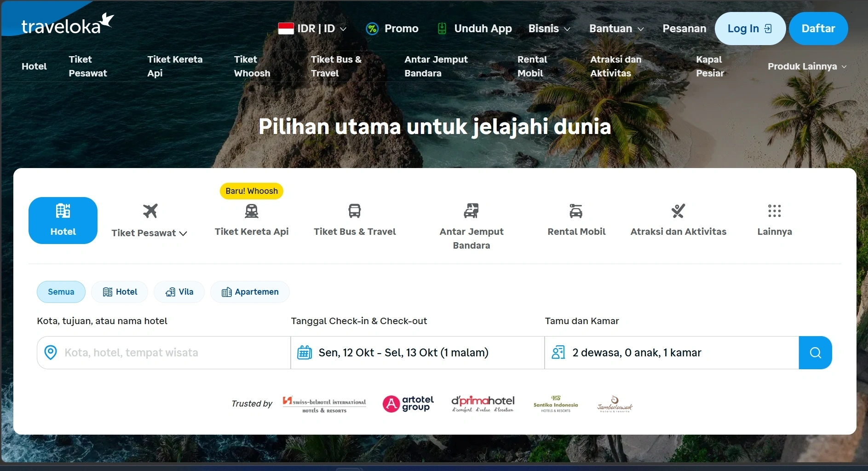The height and width of the screenshot is (471, 868).
Task: Click the login arrow icon in Log In
Action: tap(768, 29)
